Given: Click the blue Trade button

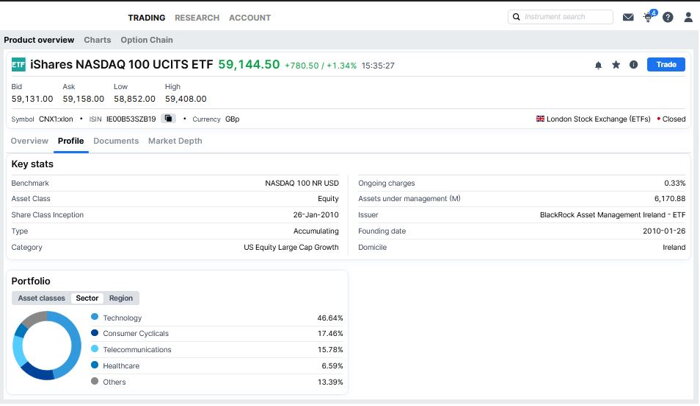Looking at the screenshot, I should [666, 65].
